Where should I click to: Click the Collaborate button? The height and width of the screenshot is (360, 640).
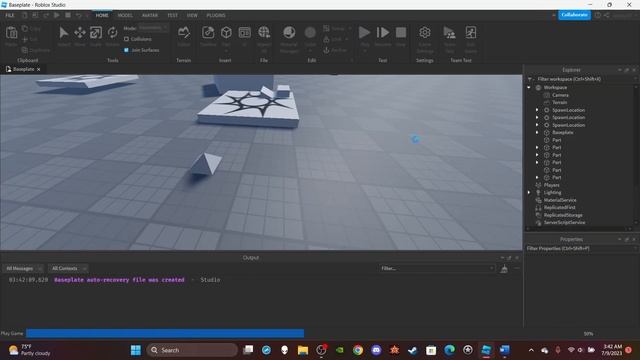tap(574, 15)
